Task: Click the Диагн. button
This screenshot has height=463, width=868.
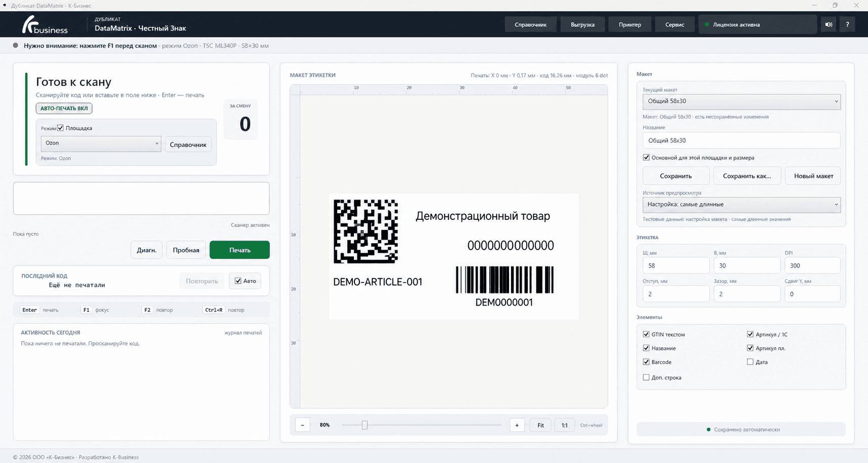Action: (147, 250)
